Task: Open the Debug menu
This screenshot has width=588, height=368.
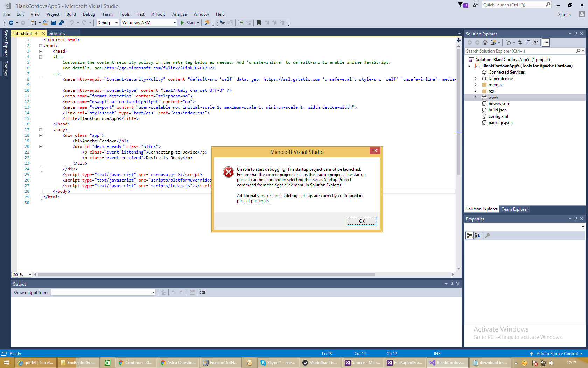Action: [89, 14]
